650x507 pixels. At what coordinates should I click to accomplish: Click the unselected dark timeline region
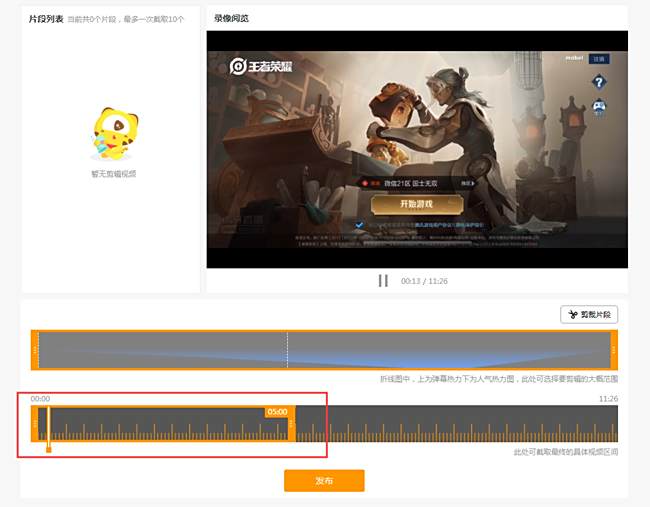pos(457,423)
